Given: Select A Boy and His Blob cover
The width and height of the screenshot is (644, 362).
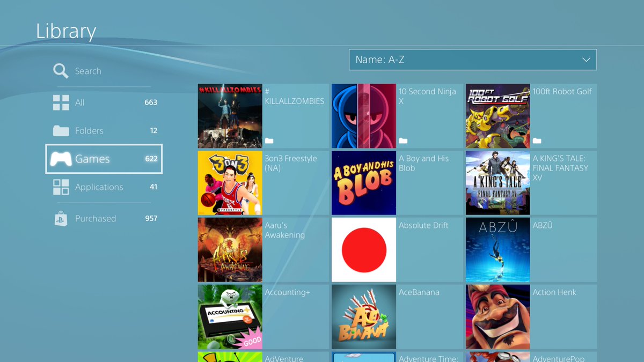Looking at the screenshot, I should pos(364,183).
